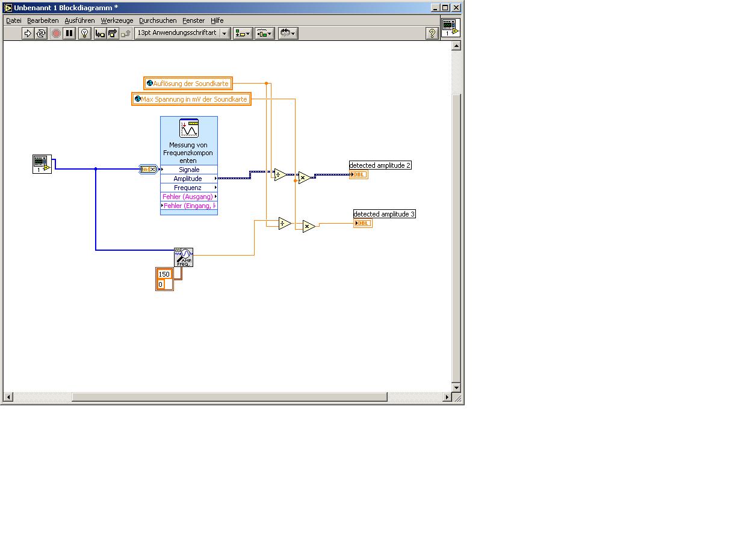Select 'detected amplitude 2' DBL indicator terminal

pyautogui.click(x=358, y=175)
